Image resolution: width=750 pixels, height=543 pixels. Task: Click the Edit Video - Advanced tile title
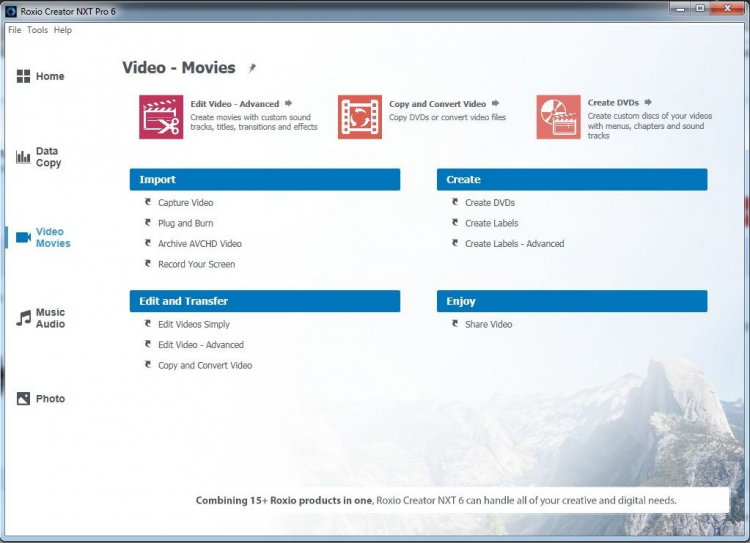235,104
